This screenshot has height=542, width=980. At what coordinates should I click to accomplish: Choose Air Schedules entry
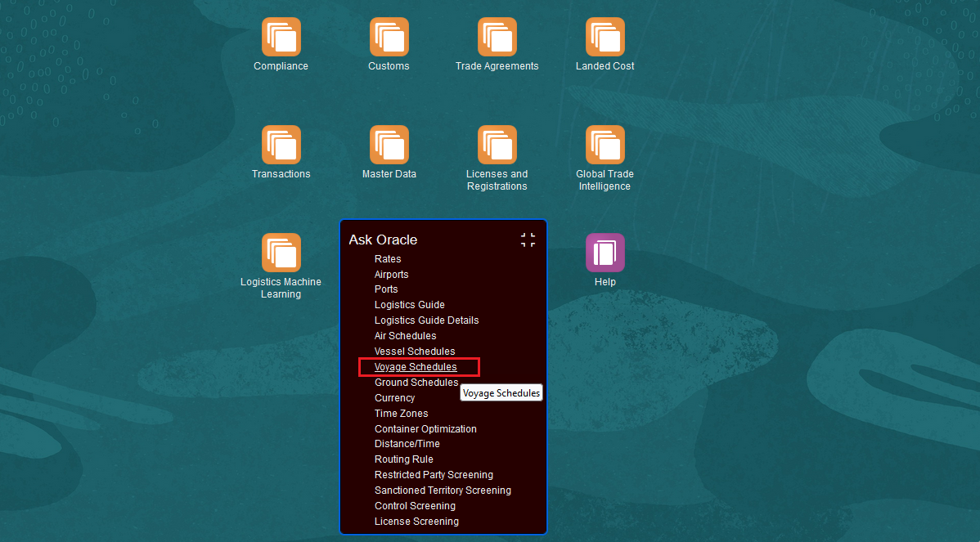pyautogui.click(x=405, y=336)
